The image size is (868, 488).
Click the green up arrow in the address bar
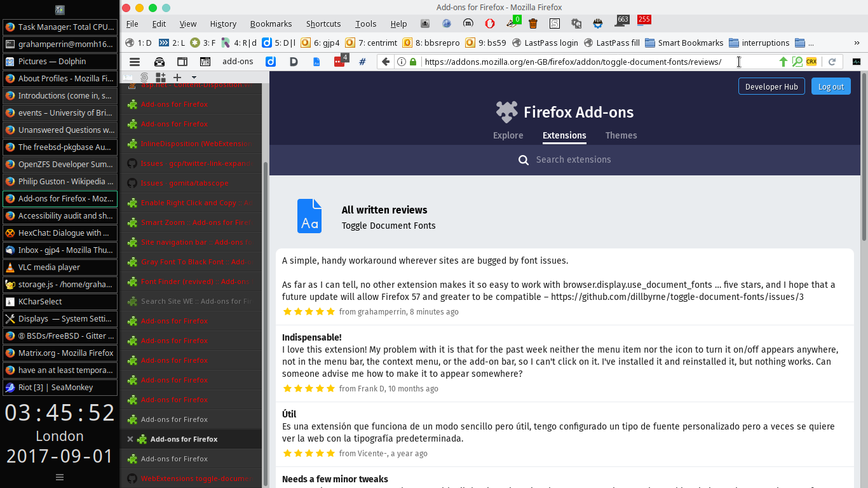(783, 62)
